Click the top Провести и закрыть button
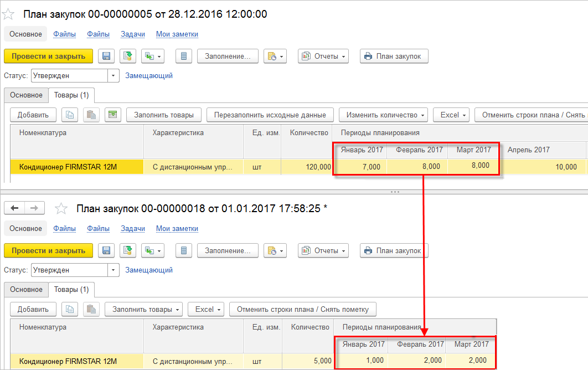 coord(48,56)
